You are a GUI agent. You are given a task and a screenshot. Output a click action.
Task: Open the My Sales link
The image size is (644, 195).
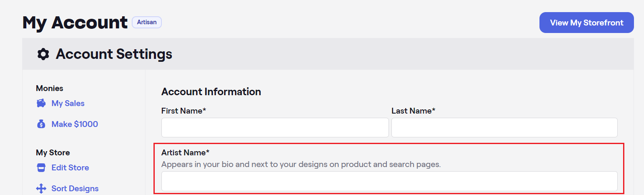point(68,103)
